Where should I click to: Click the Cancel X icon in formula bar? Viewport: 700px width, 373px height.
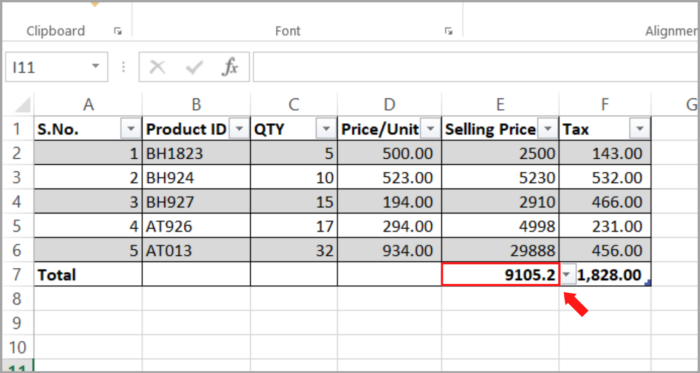tap(157, 67)
